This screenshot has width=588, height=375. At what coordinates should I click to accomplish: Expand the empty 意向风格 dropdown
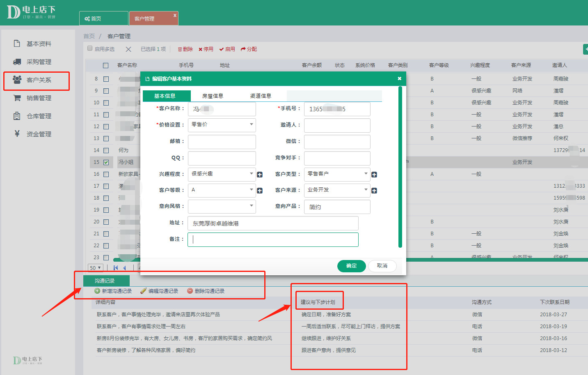(222, 206)
